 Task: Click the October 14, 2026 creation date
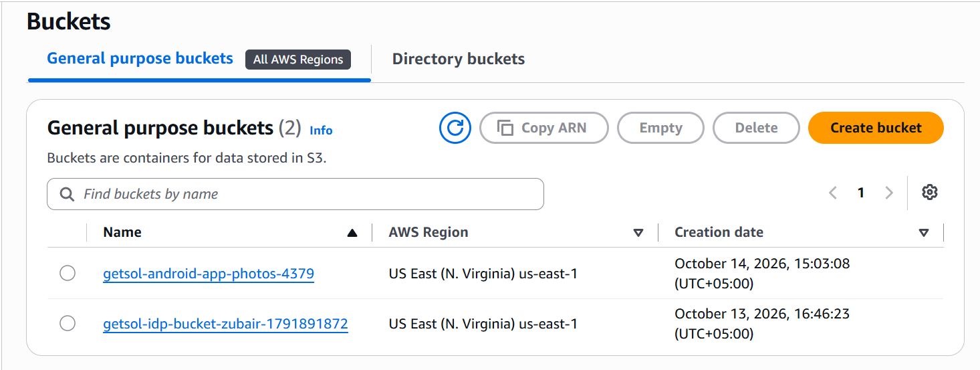coord(762,274)
